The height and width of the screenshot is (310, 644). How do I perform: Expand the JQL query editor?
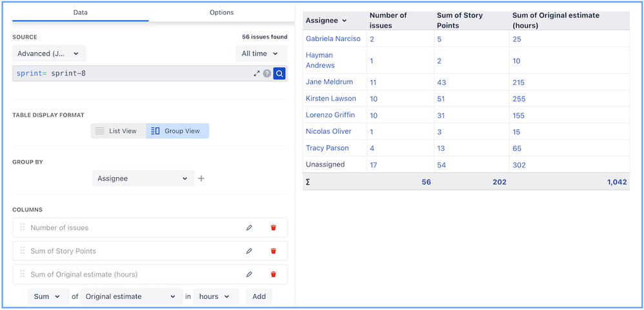click(x=257, y=74)
